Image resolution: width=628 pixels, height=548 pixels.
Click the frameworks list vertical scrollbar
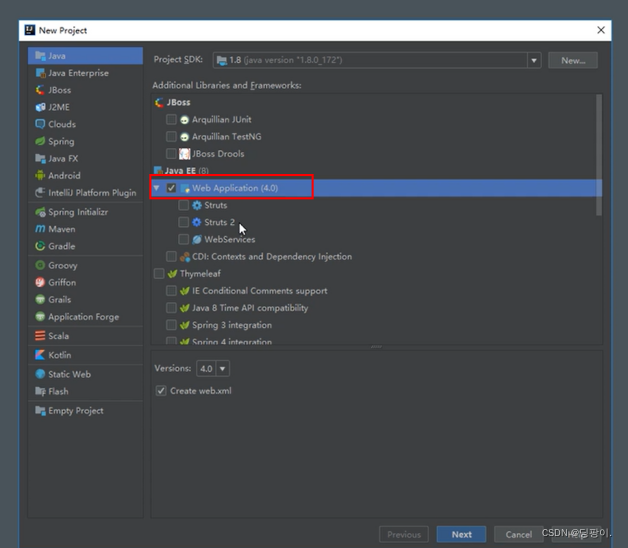click(x=599, y=155)
